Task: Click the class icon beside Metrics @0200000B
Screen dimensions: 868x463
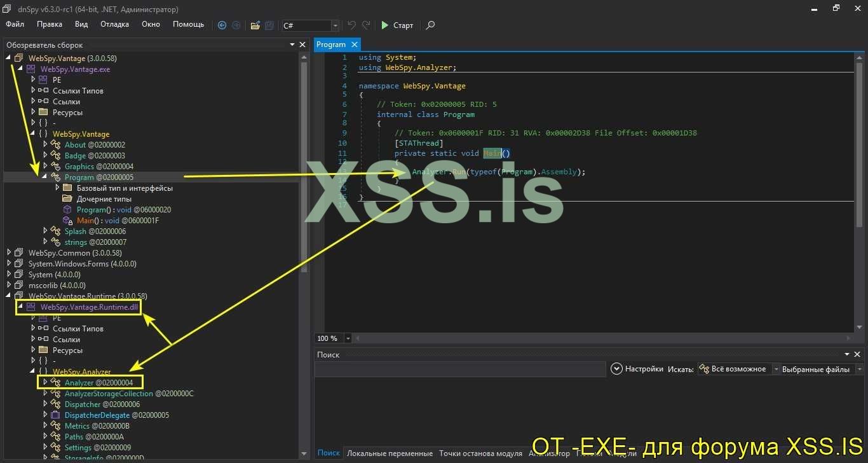Action: 55,426
